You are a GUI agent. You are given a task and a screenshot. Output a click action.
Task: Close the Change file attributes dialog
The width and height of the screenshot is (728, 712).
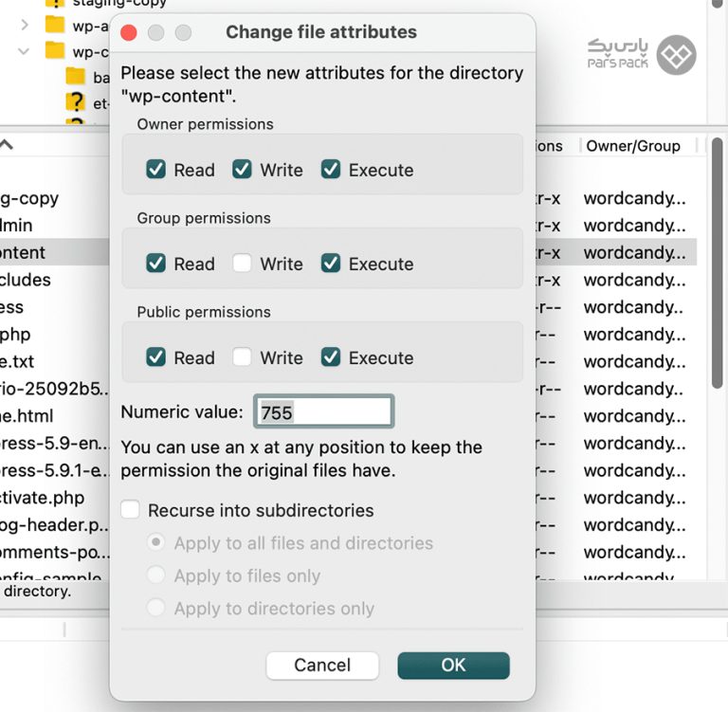(x=129, y=33)
